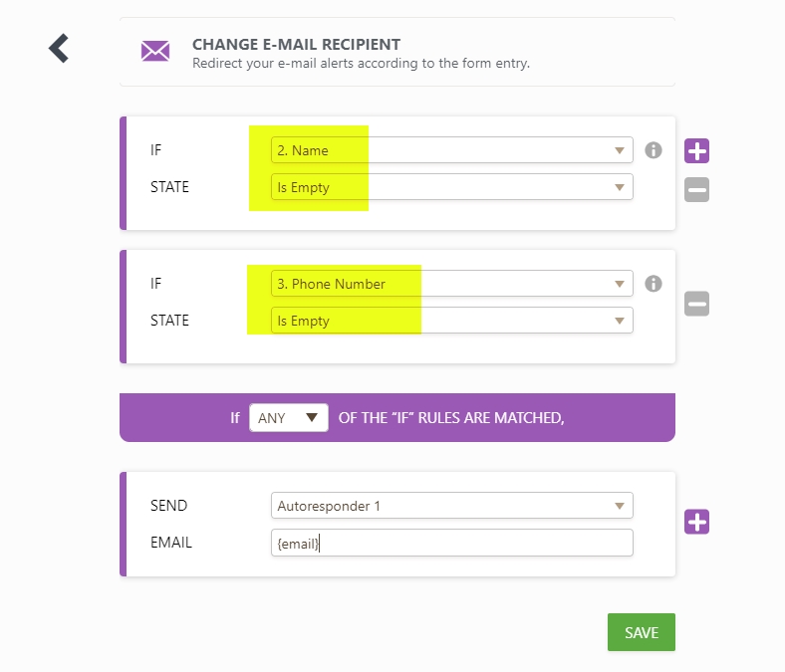Open the ANY rule-matching dropdown
Image resolution: width=785 pixels, height=672 pixels.
coord(289,418)
